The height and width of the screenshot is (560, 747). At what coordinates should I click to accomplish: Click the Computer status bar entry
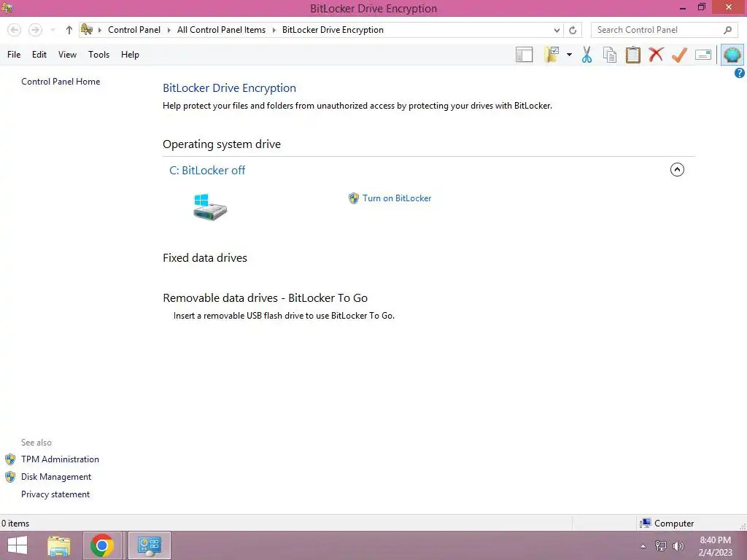667,524
